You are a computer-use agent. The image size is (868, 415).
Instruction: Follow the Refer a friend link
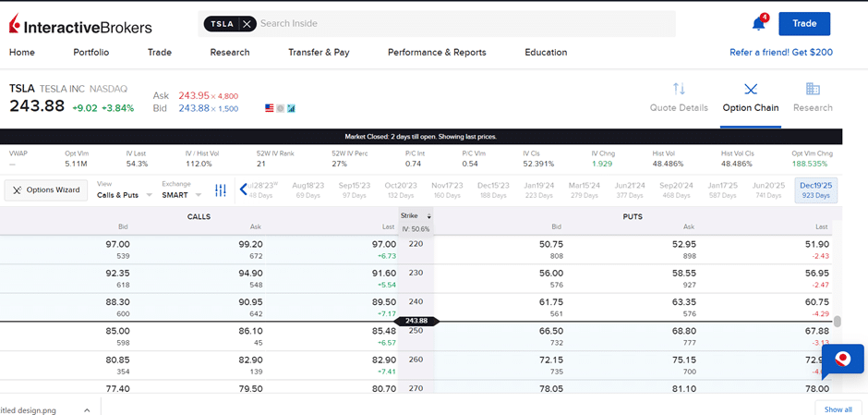pos(781,53)
